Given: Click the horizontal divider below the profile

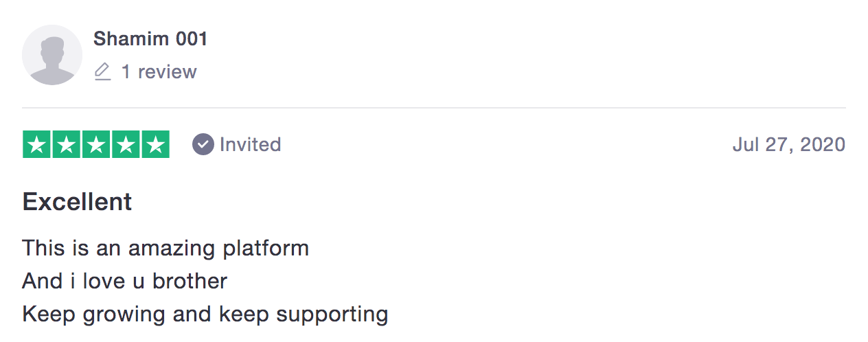Looking at the screenshot, I should click(x=434, y=108).
